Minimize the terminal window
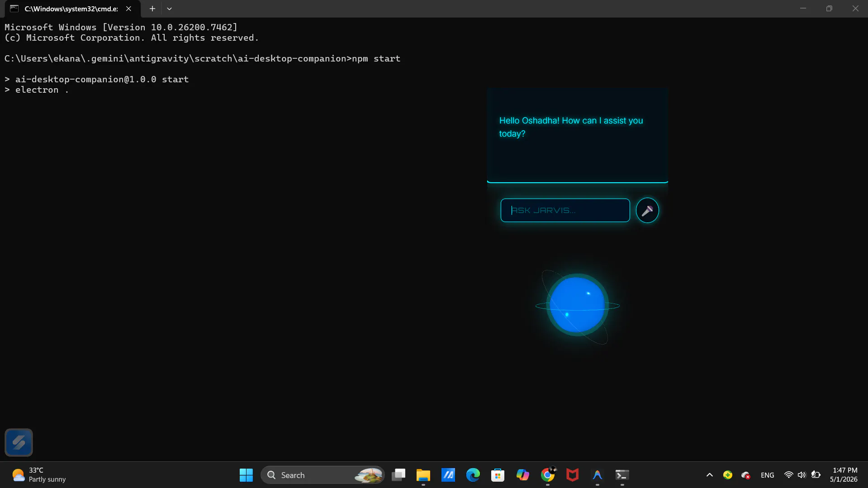The height and width of the screenshot is (488, 868). pyautogui.click(x=803, y=9)
